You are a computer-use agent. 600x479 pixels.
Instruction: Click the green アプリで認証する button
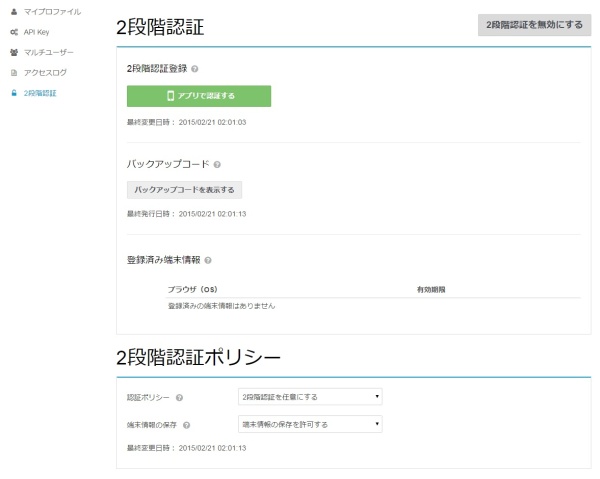(x=199, y=96)
